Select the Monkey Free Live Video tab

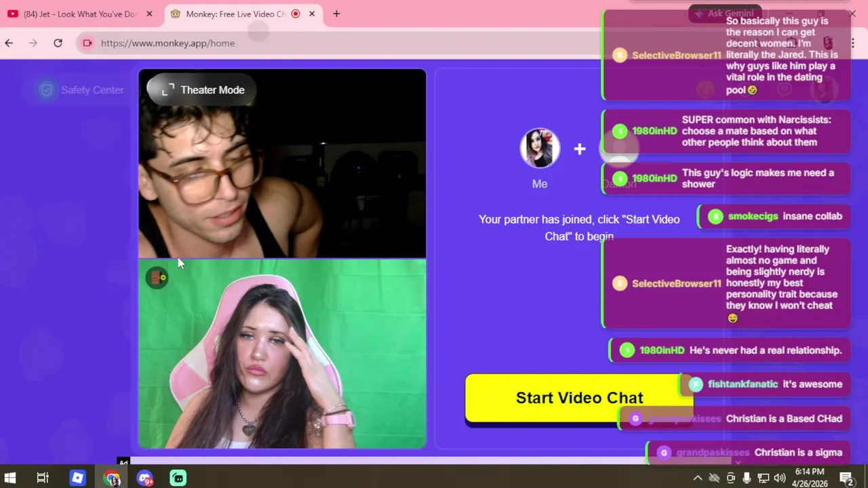tap(236, 14)
